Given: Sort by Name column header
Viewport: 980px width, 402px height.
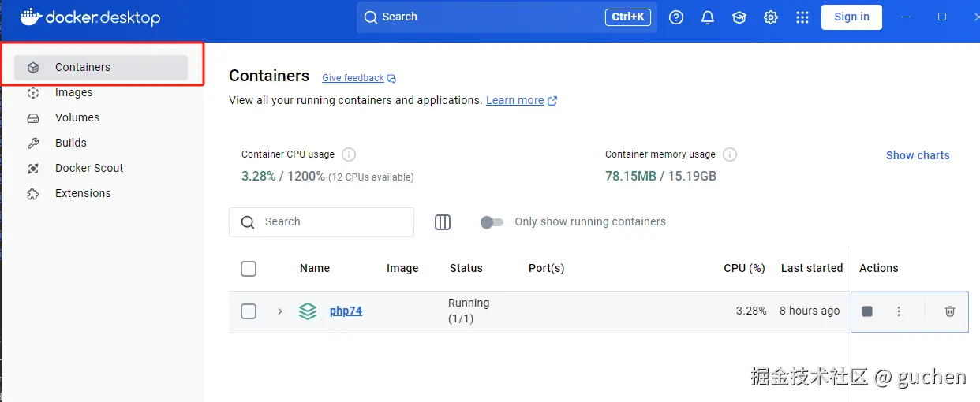Looking at the screenshot, I should coord(315,269).
